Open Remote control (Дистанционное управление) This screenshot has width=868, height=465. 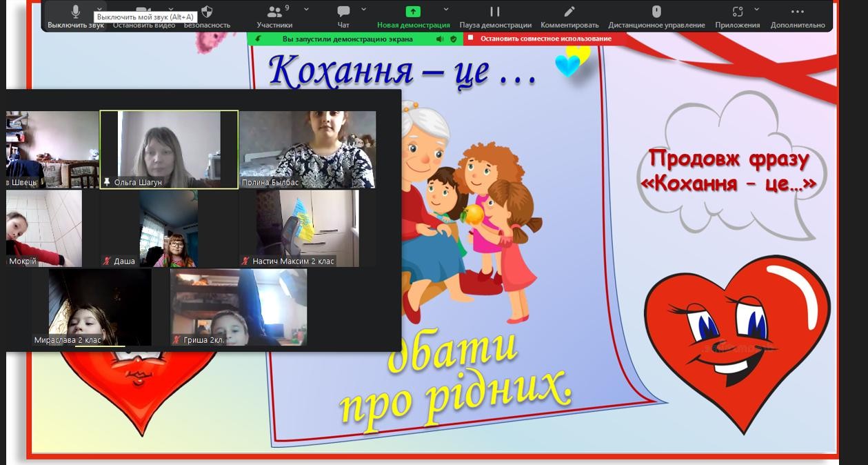coord(656,12)
